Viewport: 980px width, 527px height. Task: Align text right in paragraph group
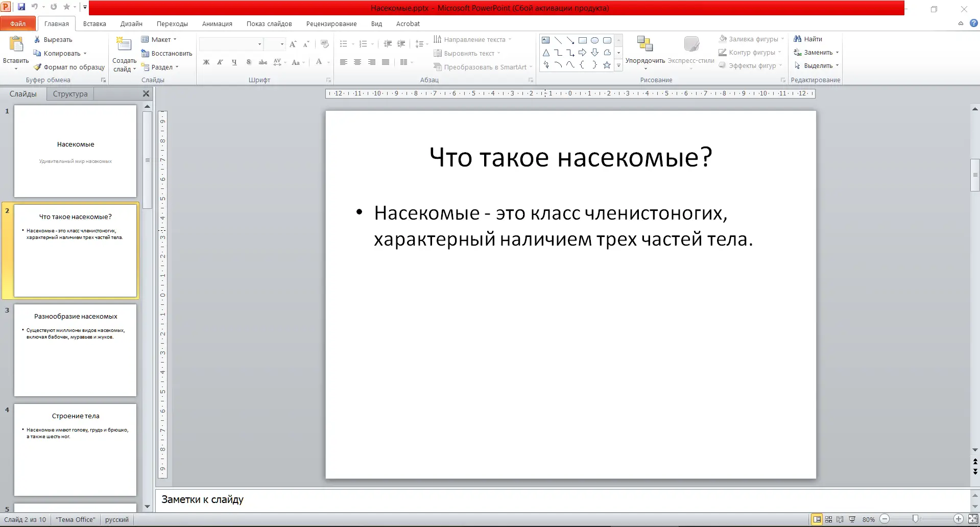(x=372, y=62)
